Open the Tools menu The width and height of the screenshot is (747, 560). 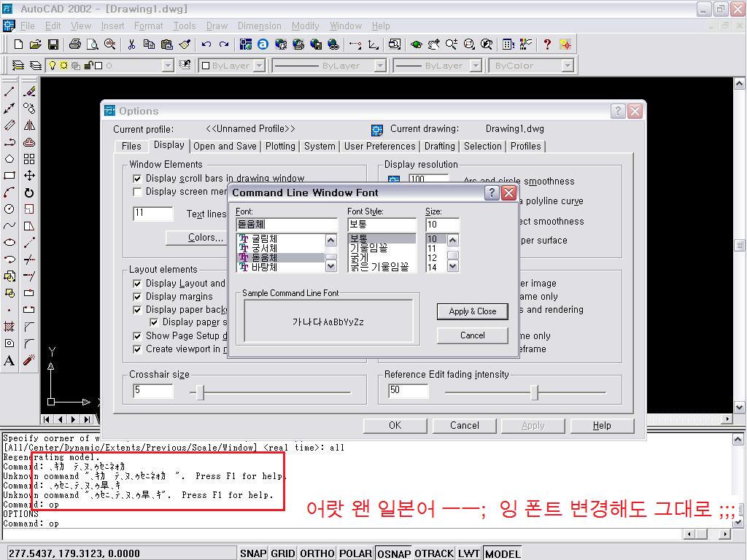(185, 26)
